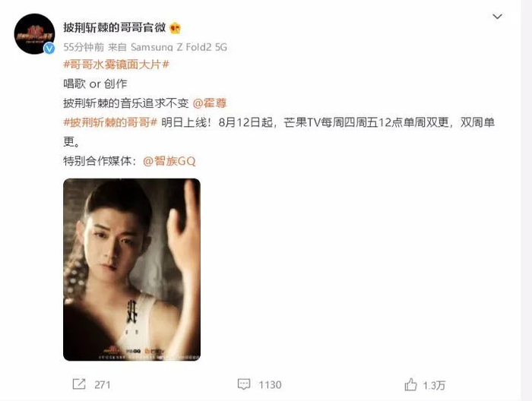Open the post options chevron menu

point(497,17)
